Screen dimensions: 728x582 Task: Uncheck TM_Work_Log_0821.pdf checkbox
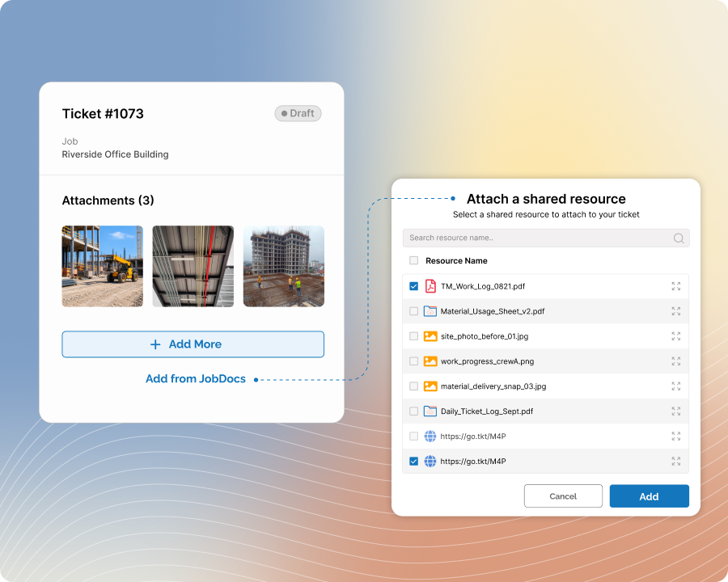point(413,286)
